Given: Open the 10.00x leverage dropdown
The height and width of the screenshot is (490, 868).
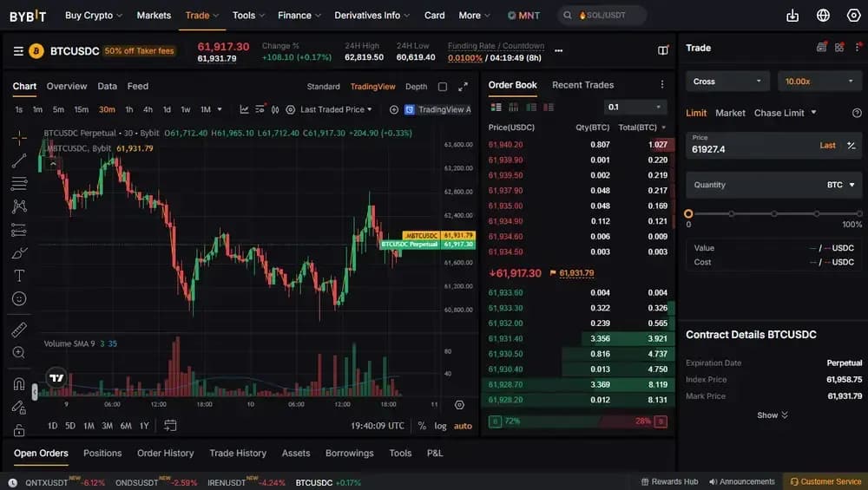Looking at the screenshot, I should pyautogui.click(x=819, y=82).
